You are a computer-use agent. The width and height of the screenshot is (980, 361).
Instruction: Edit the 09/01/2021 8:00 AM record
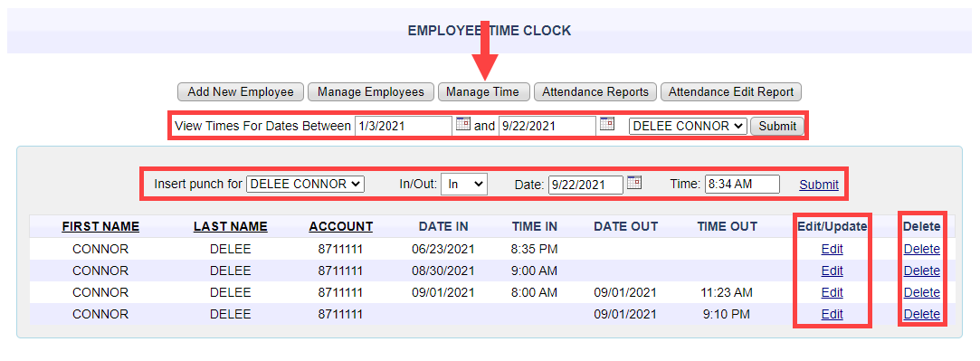(x=832, y=292)
